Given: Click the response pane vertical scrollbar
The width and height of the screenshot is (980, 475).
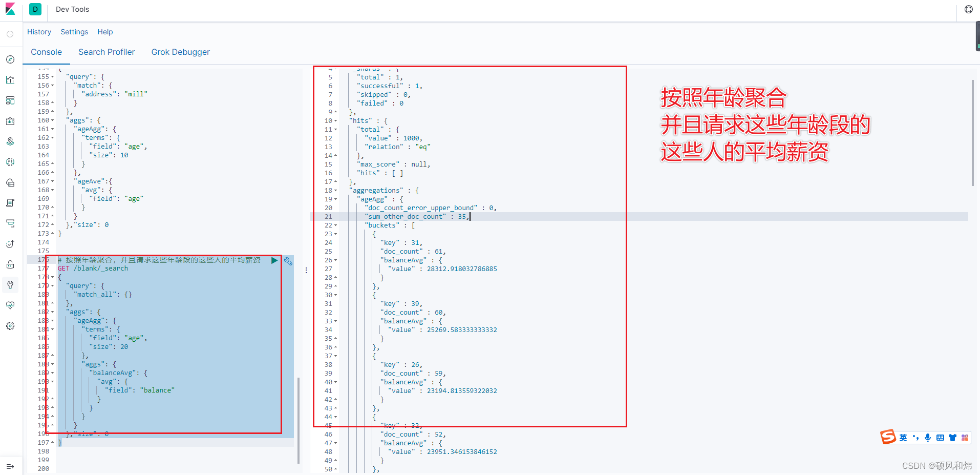Looking at the screenshot, I should (x=973, y=132).
